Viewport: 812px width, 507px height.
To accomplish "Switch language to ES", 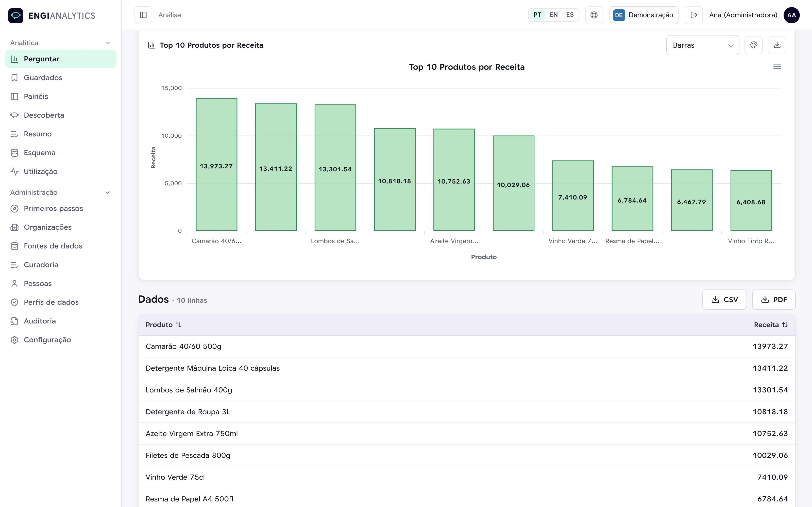I will point(570,15).
